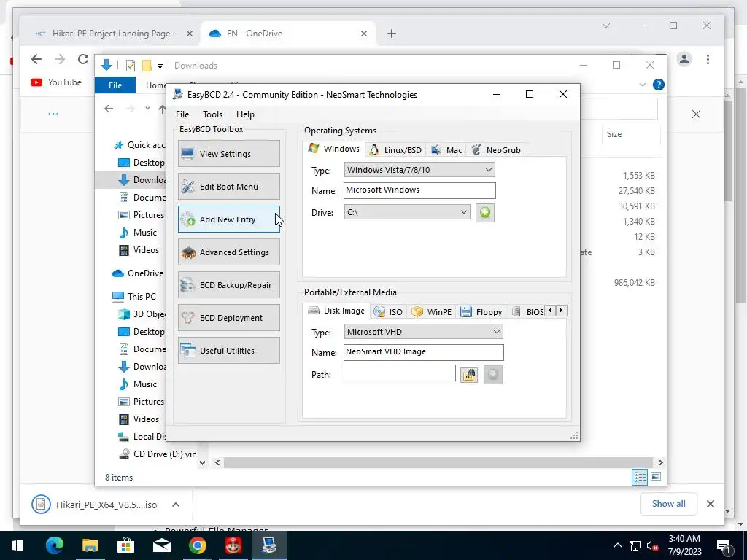
Task: Show hidden system tray icons
Action: coord(617,545)
